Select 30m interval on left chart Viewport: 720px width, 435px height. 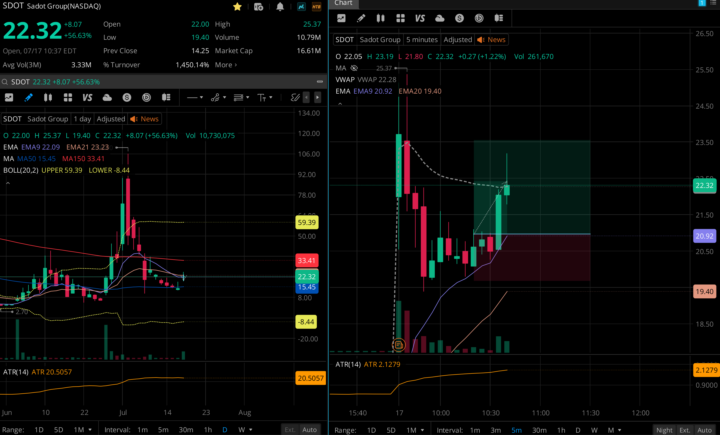[x=186, y=429]
